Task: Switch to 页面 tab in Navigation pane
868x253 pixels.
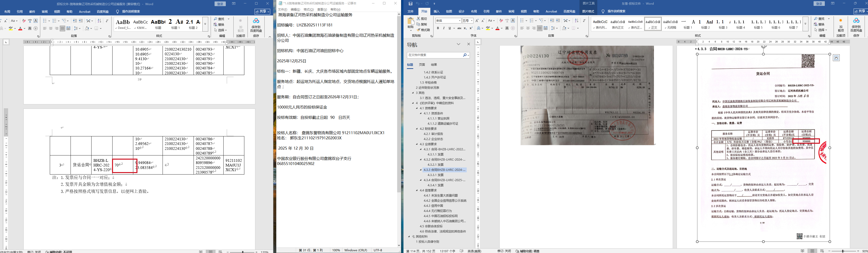Action: [422, 65]
